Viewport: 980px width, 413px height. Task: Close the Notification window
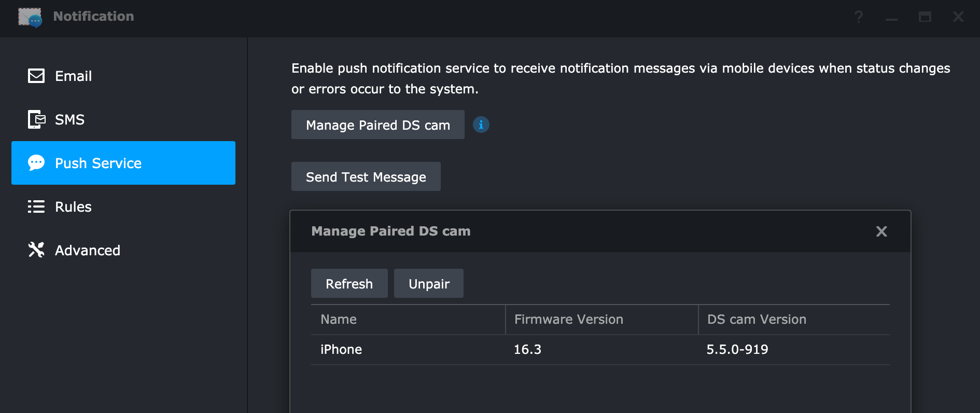click(x=958, y=17)
